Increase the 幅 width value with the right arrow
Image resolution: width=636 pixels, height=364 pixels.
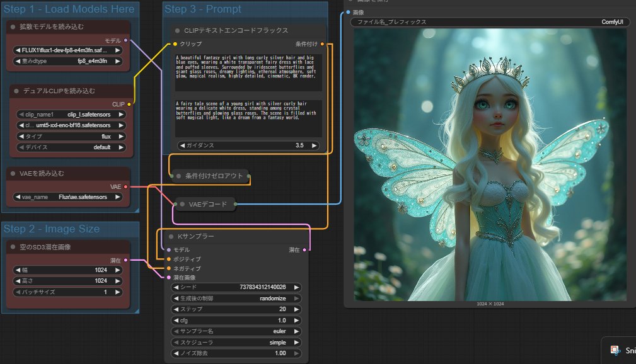tap(118, 270)
